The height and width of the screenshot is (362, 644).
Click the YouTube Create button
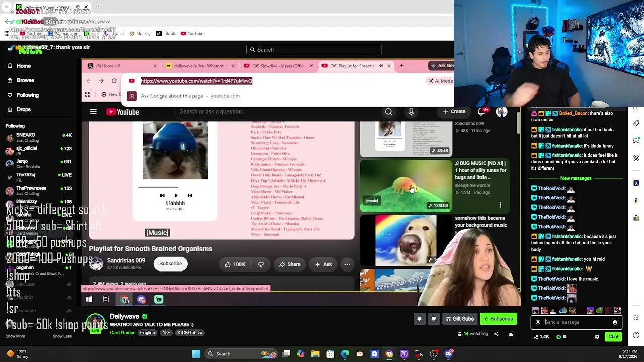pyautogui.click(x=454, y=112)
